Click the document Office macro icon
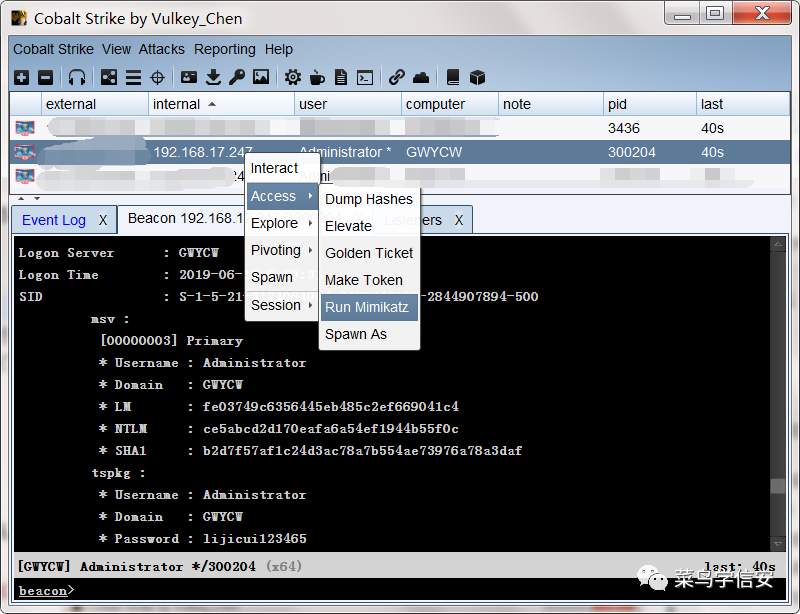Screen dimensions: 800x614 tap(341, 78)
